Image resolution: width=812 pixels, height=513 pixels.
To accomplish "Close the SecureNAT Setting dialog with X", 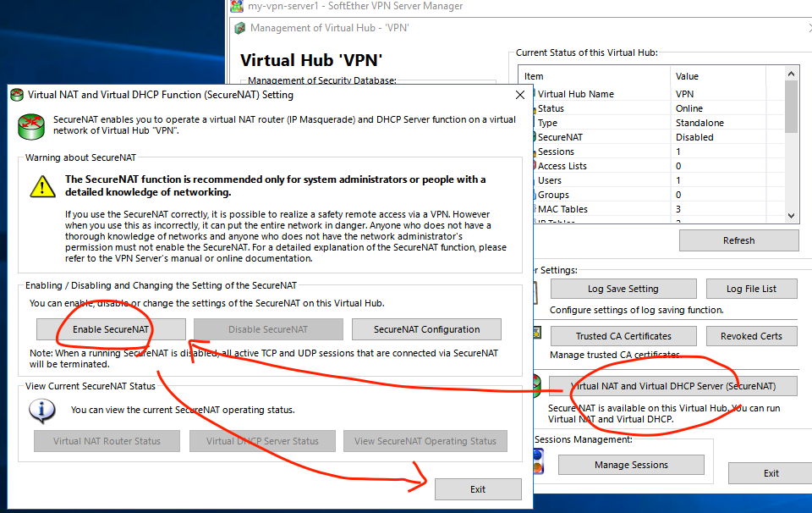I will [x=520, y=95].
